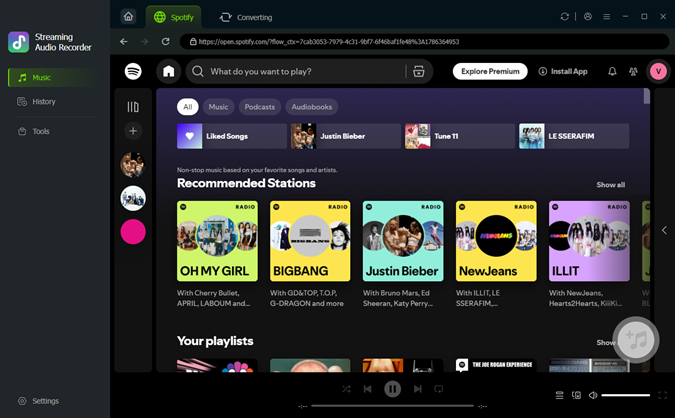Expand Your Library panel
The height and width of the screenshot is (418, 675).
[x=133, y=107]
